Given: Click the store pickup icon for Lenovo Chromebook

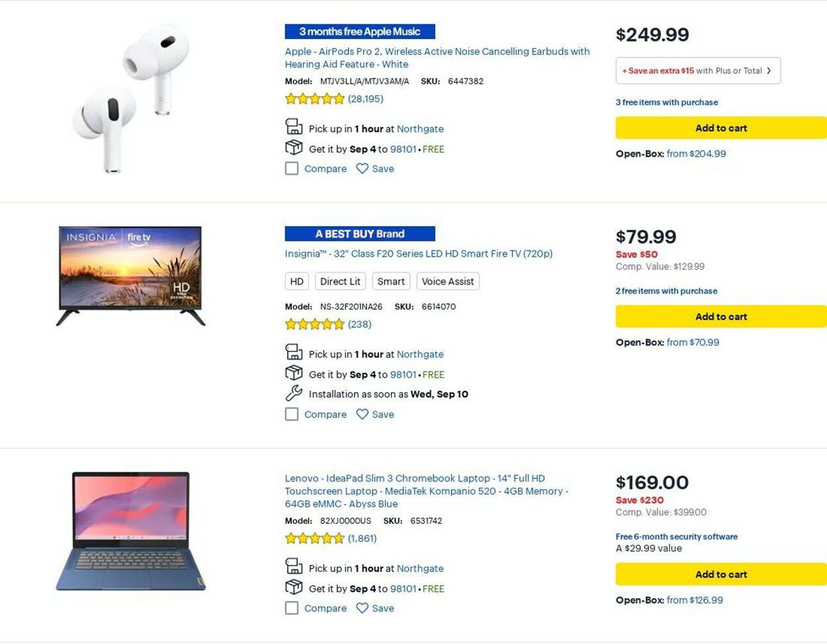Looking at the screenshot, I should coord(293,566).
